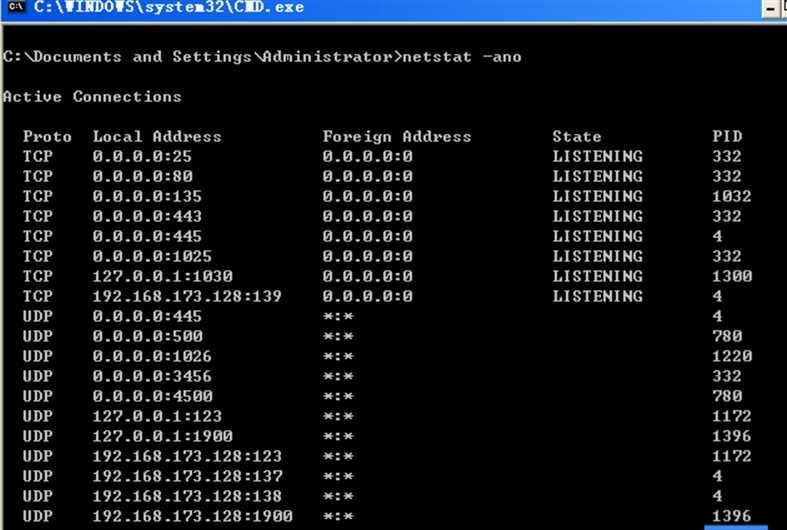Screen dimensions: 787x530
Task: Click the 'Local Address' column header
Action: 157,137
